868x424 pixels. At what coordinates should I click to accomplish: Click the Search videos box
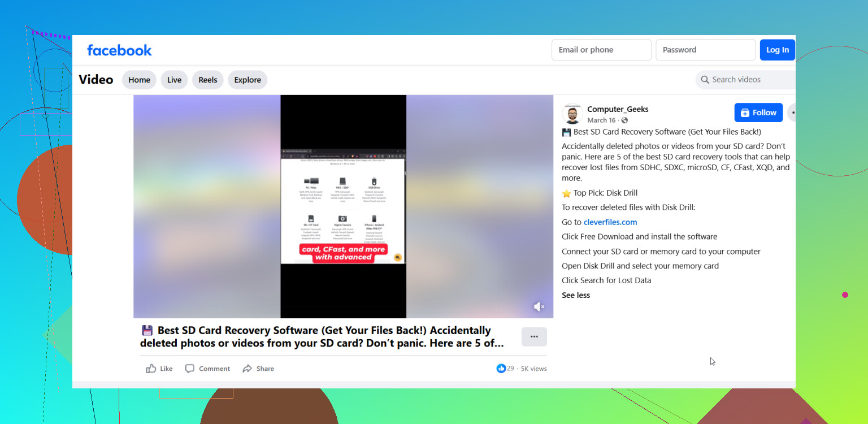pyautogui.click(x=745, y=80)
